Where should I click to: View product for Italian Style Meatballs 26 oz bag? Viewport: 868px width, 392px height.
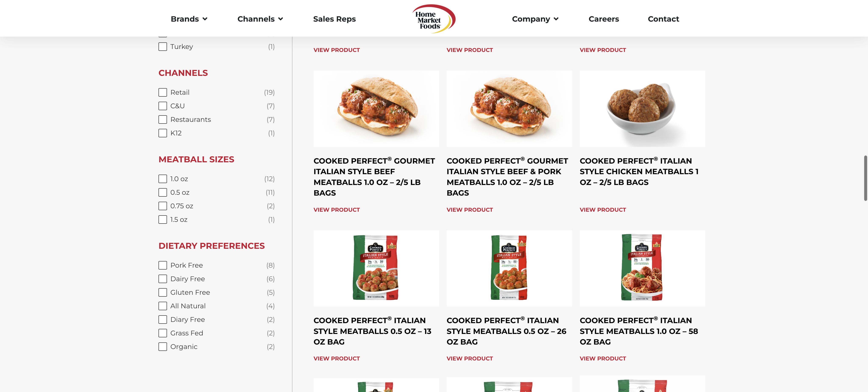[x=469, y=358]
